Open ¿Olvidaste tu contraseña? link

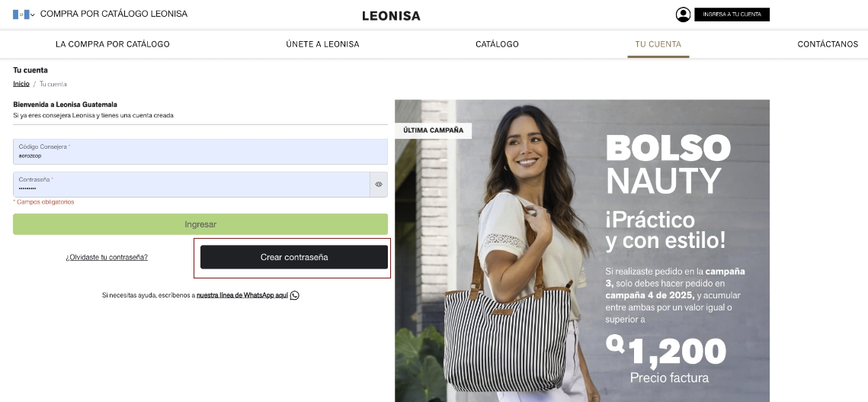(107, 257)
